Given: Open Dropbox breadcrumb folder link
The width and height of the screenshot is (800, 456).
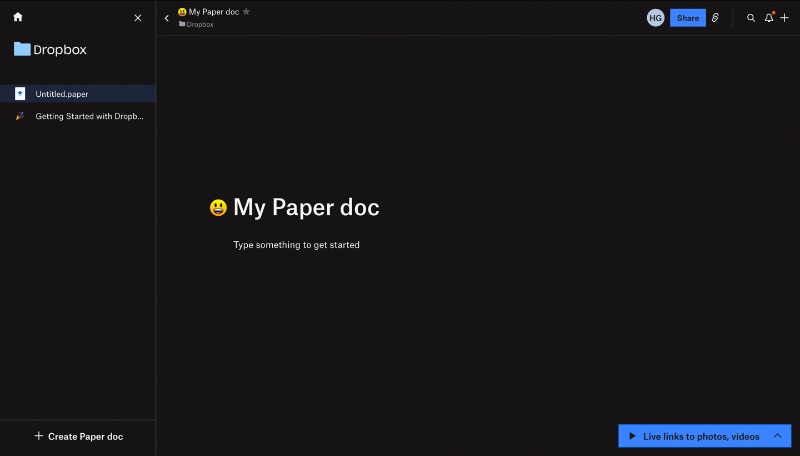Looking at the screenshot, I should (196, 24).
